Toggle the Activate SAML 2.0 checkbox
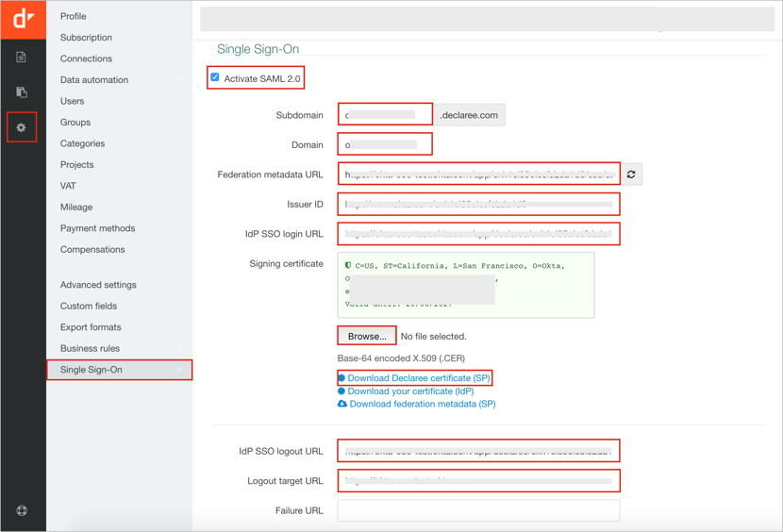 coord(215,77)
